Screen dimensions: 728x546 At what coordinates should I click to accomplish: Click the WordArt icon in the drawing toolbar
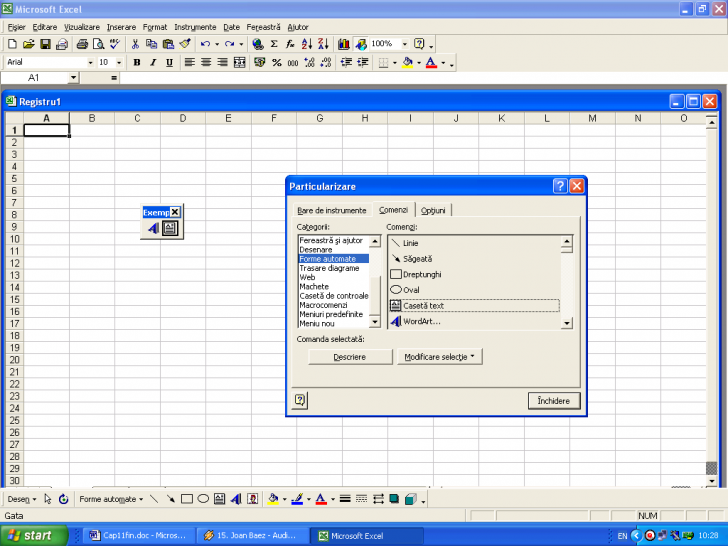[235, 499]
